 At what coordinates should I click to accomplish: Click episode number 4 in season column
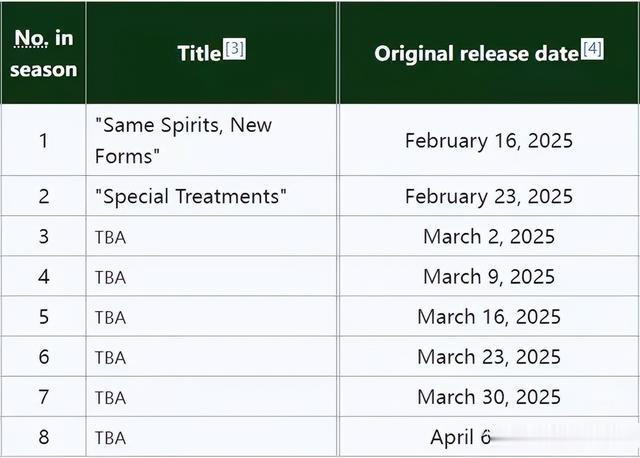[x=44, y=276]
